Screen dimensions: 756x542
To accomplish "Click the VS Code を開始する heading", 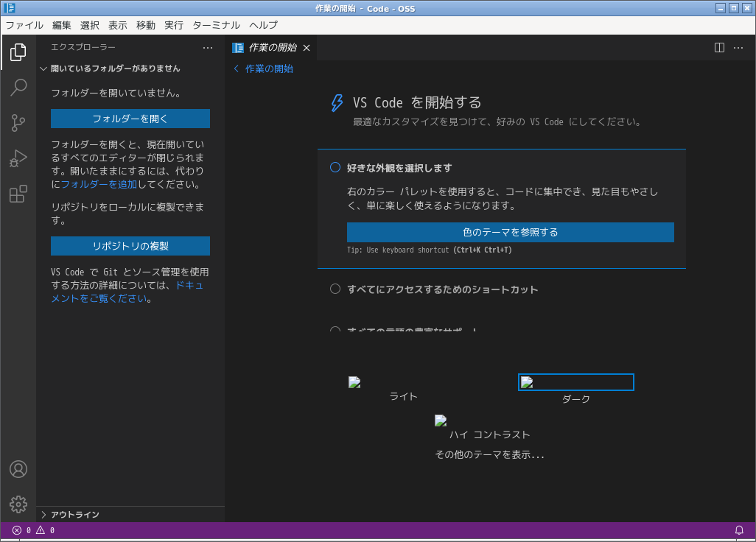I will (417, 102).
